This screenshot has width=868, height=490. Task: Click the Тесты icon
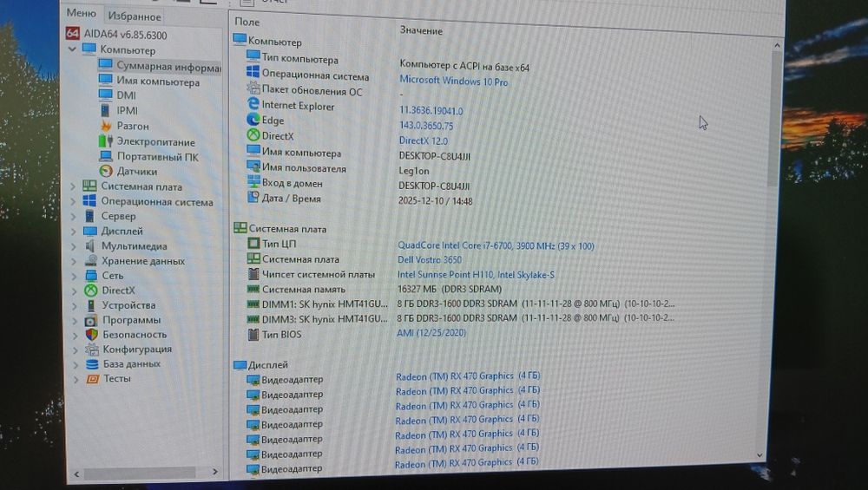coord(93,378)
